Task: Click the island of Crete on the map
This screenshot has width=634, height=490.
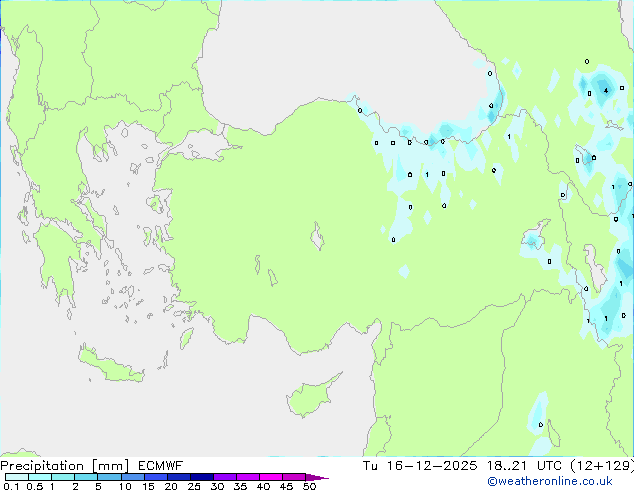Action: pos(111,365)
